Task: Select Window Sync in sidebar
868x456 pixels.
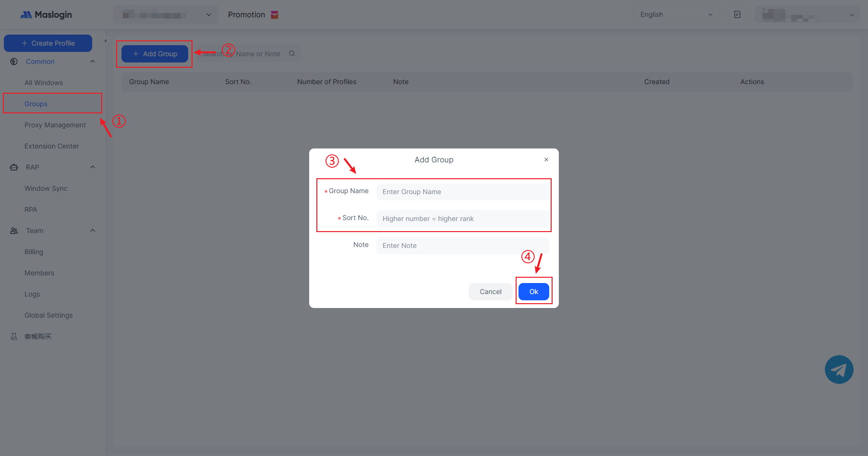Action: click(46, 188)
